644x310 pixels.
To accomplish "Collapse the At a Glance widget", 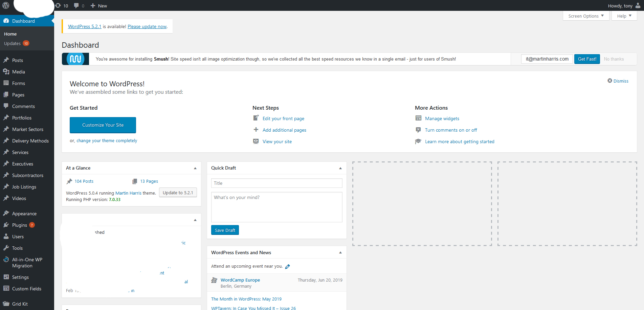I will coord(195,168).
